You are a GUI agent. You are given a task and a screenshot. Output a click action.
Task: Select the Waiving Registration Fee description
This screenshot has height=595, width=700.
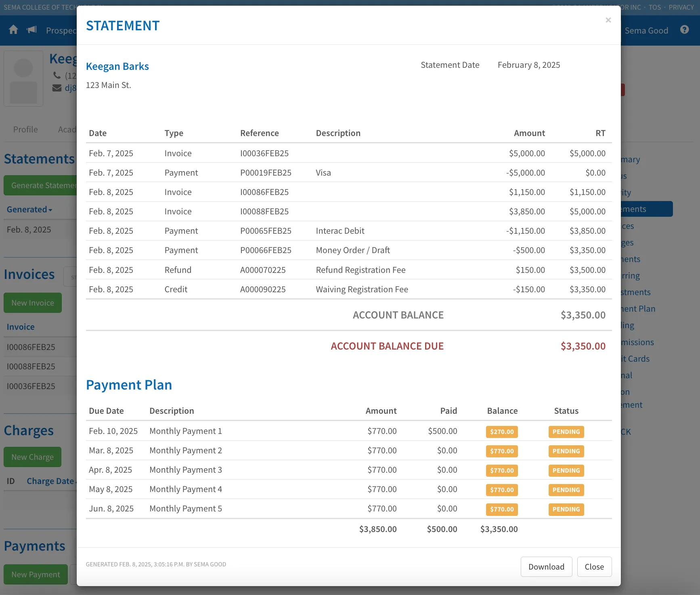362,289
